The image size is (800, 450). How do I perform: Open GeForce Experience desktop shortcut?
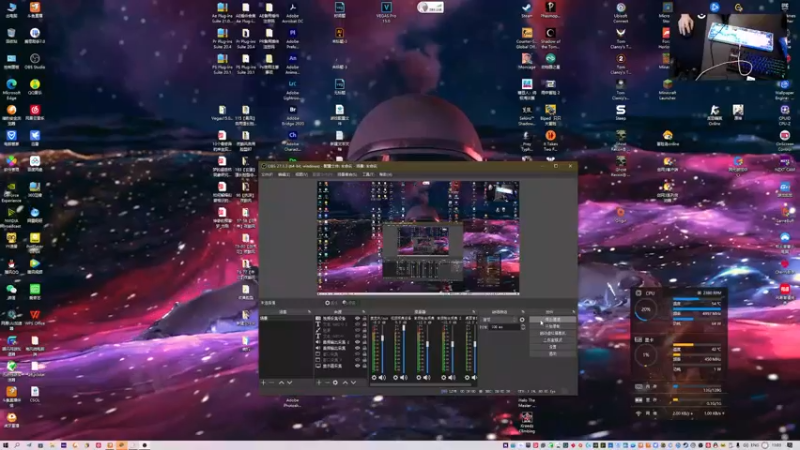11,192
